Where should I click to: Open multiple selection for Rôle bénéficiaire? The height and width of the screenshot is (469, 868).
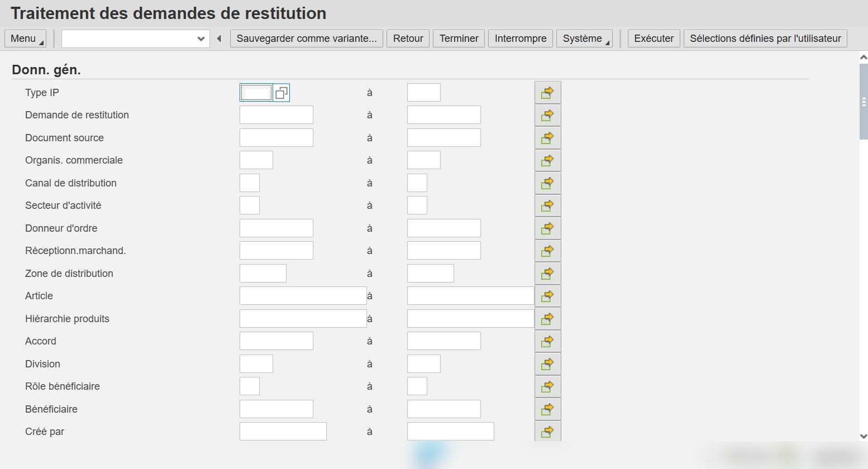click(547, 386)
